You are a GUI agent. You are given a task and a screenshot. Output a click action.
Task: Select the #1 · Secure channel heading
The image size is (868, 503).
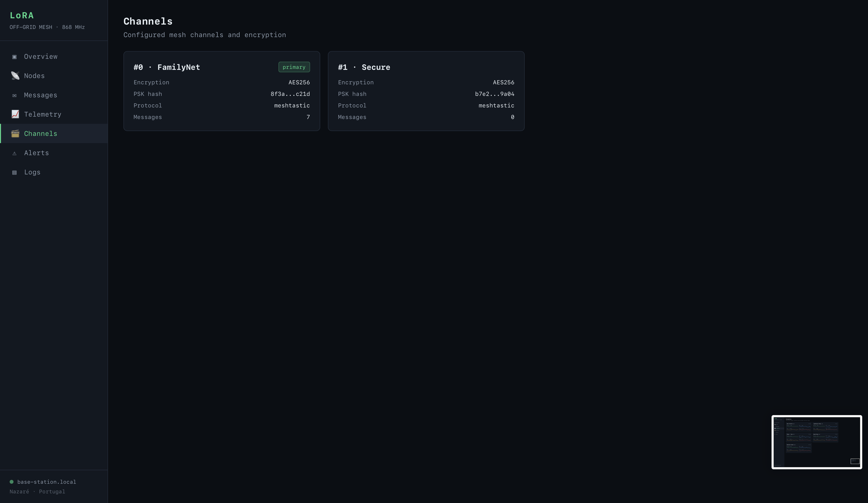tap(364, 67)
